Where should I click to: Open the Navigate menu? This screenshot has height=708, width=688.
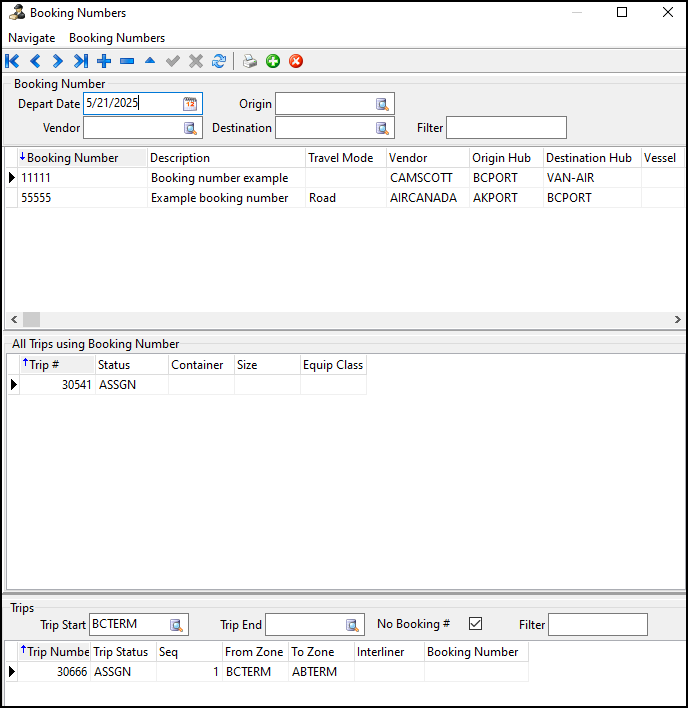pyautogui.click(x=32, y=38)
